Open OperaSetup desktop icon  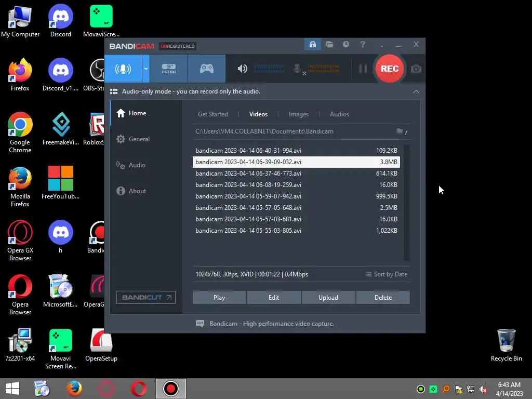[101, 345]
